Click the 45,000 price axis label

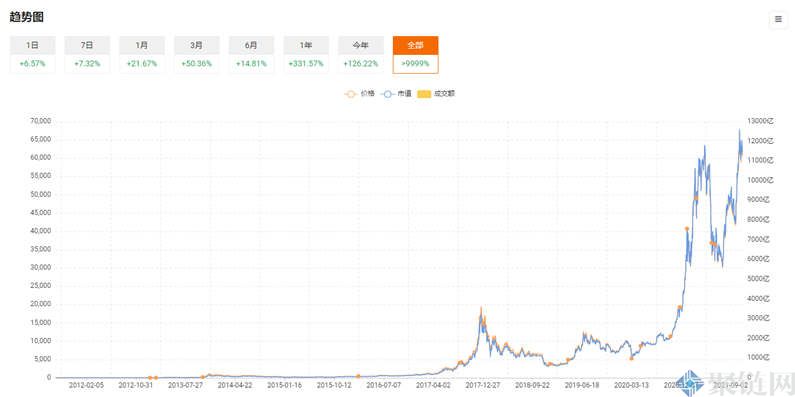point(42,212)
